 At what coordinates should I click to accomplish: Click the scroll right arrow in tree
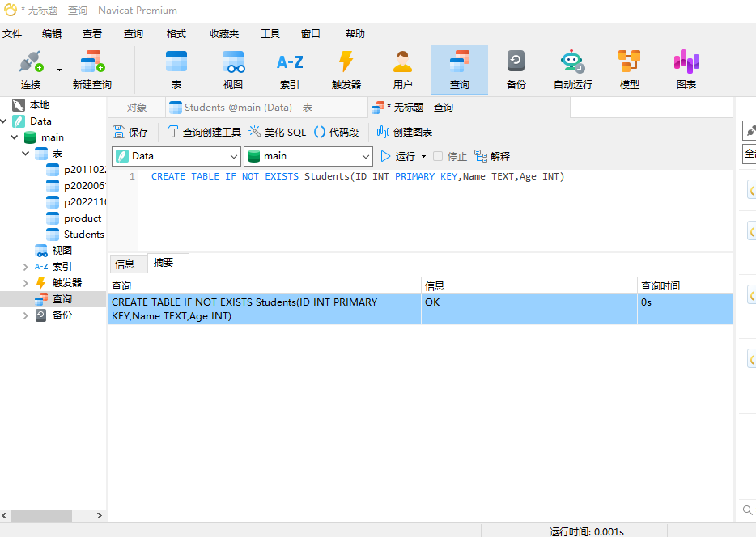100,515
